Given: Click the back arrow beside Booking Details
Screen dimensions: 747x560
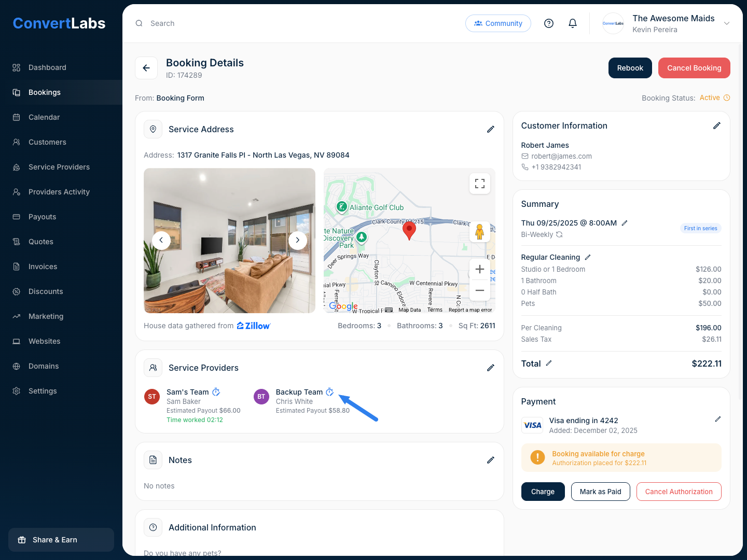Looking at the screenshot, I should [x=146, y=68].
